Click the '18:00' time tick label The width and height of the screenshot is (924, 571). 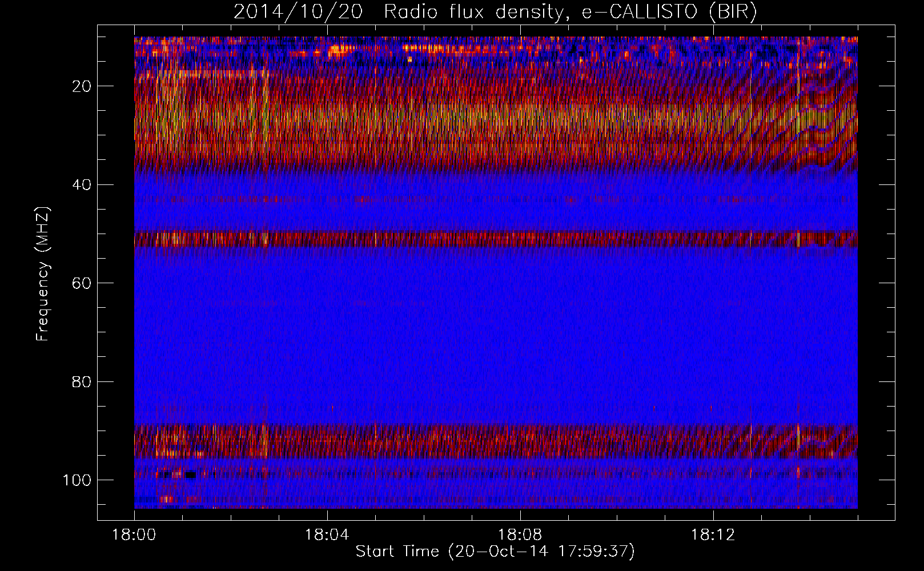pyautogui.click(x=134, y=535)
